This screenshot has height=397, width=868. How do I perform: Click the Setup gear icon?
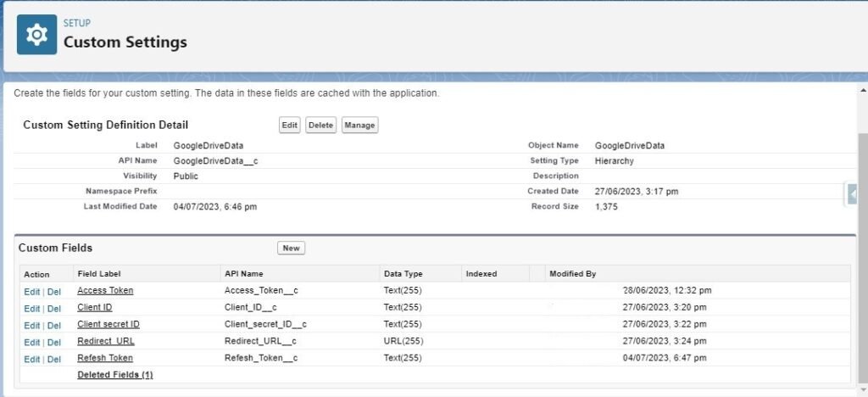click(36, 35)
